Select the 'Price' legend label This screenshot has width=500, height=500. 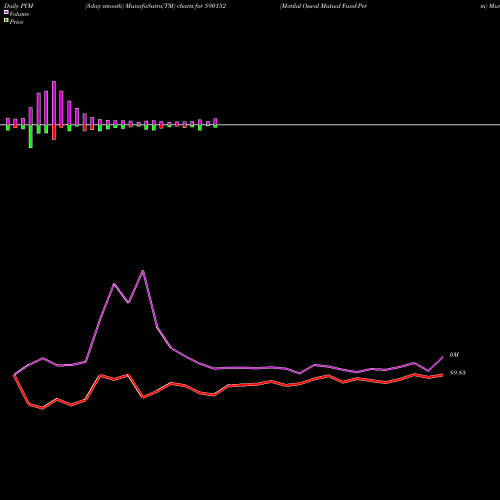coord(16,22)
